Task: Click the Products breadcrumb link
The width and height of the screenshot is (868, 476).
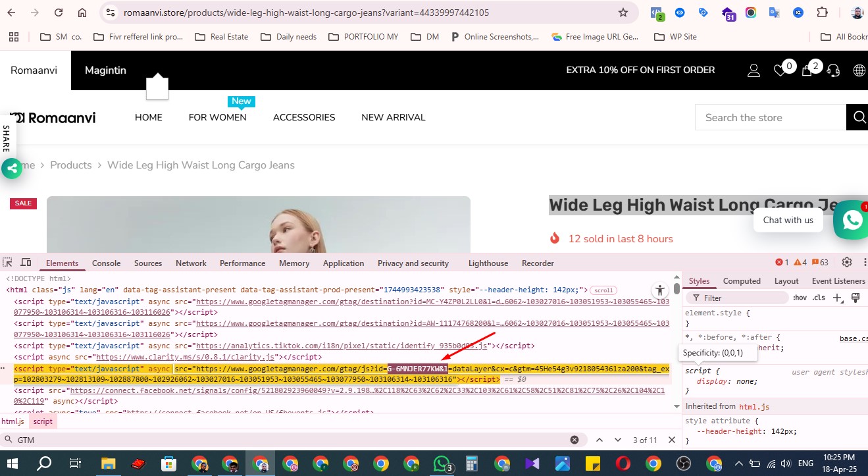Action: coord(70,165)
